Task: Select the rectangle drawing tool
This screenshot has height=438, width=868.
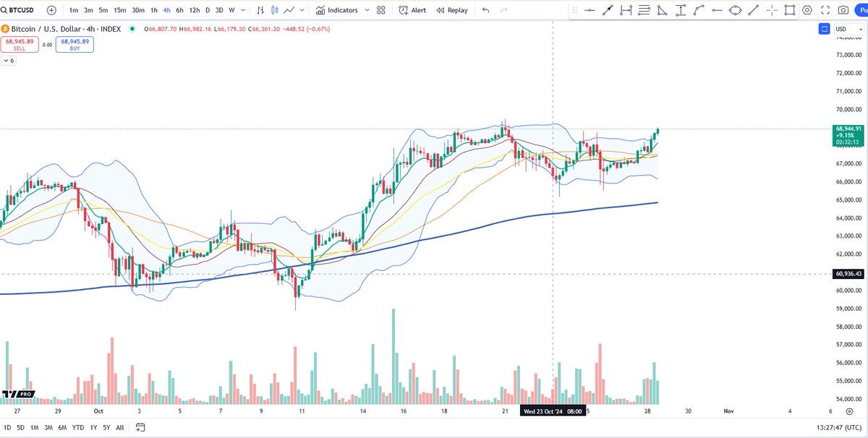Action: click(x=789, y=10)
